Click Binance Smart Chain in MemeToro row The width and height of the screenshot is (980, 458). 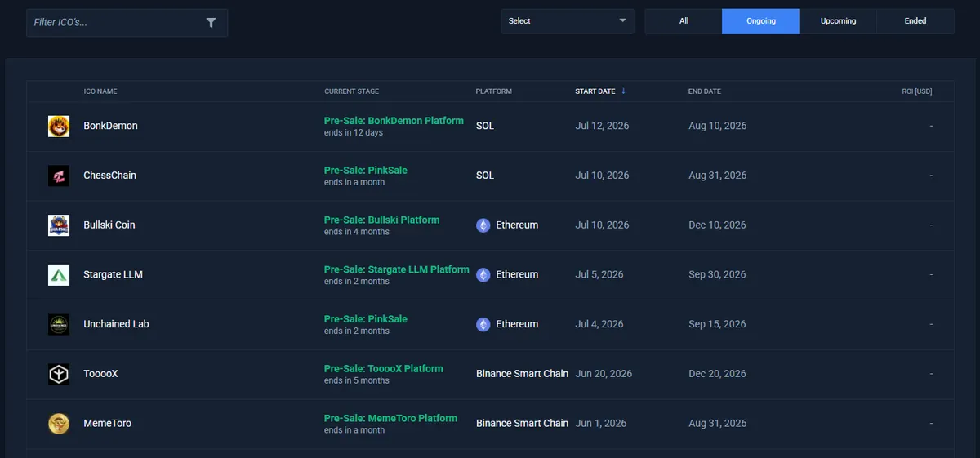[522, 424]
